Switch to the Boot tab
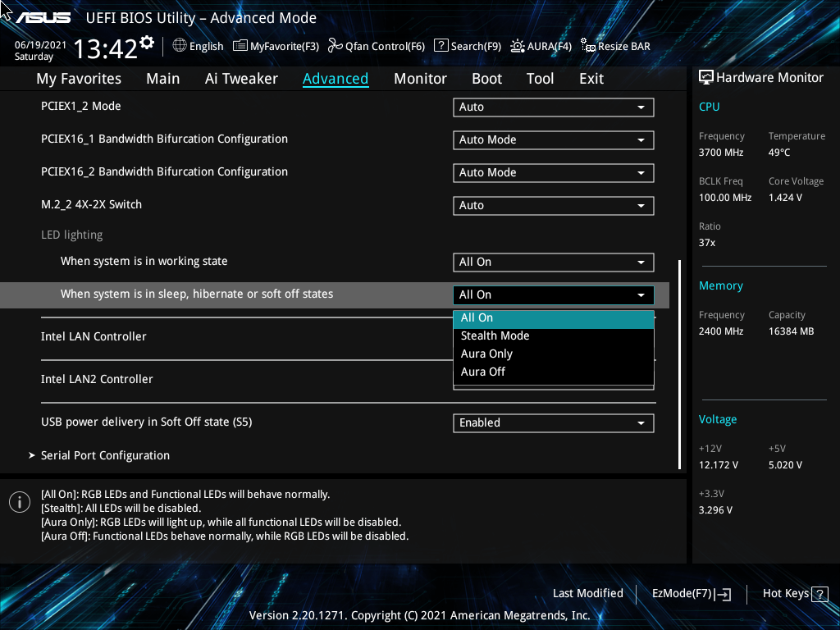 point(486,78)
